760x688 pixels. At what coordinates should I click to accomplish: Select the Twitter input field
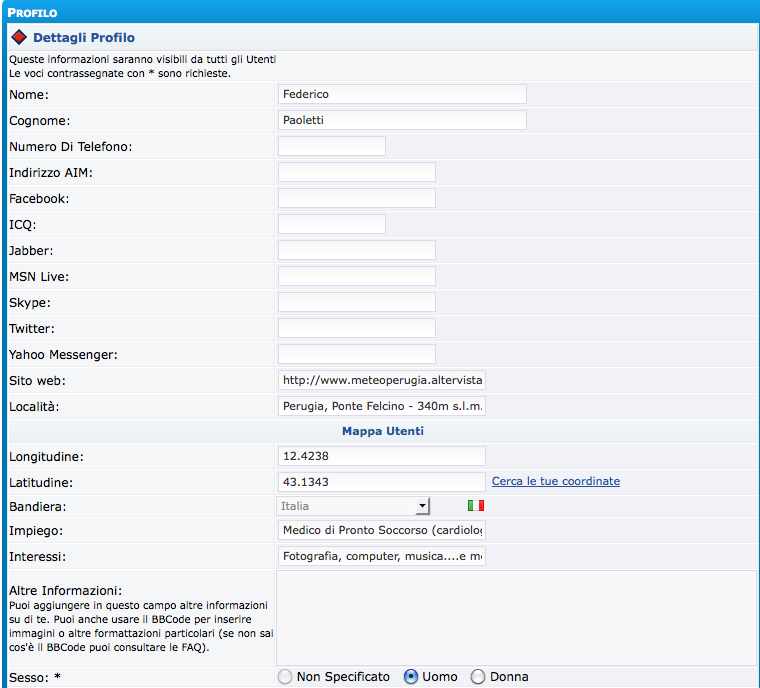[356, 328]
